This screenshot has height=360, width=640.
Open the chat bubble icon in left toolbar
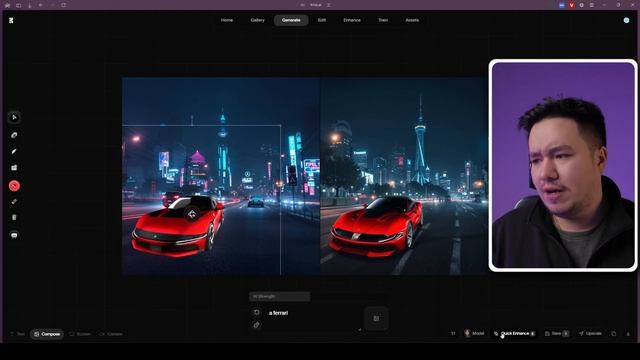coord(14,236)
